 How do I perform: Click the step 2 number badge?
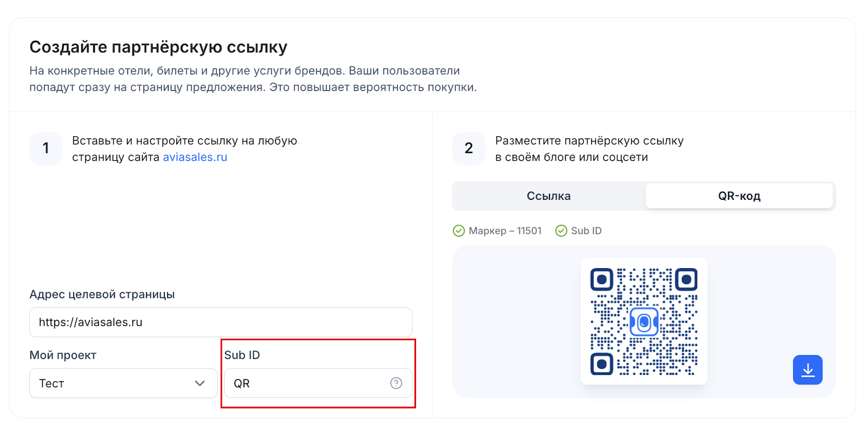(x=469, y=148)
